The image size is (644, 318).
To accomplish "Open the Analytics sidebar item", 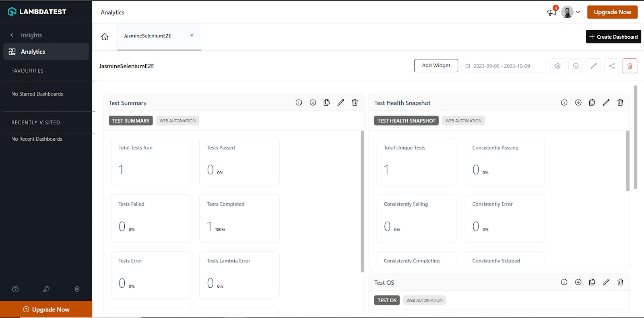I will click(x=46, y=52).
